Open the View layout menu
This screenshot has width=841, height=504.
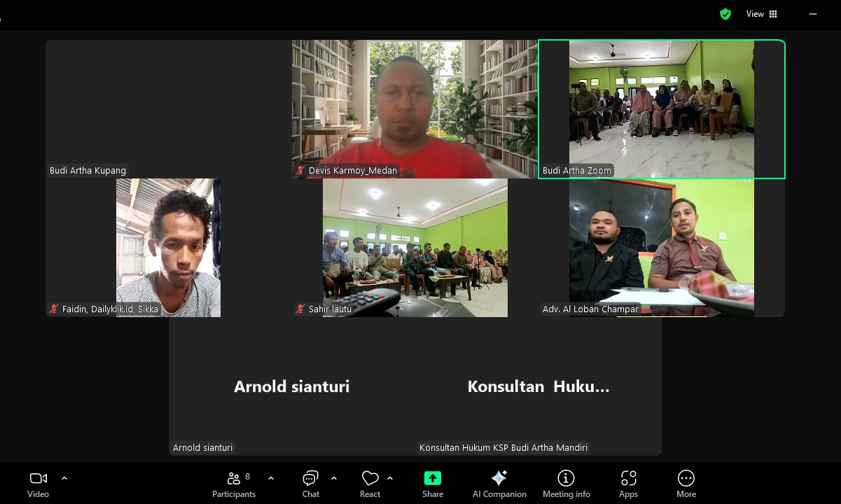(x=761, y=14)
